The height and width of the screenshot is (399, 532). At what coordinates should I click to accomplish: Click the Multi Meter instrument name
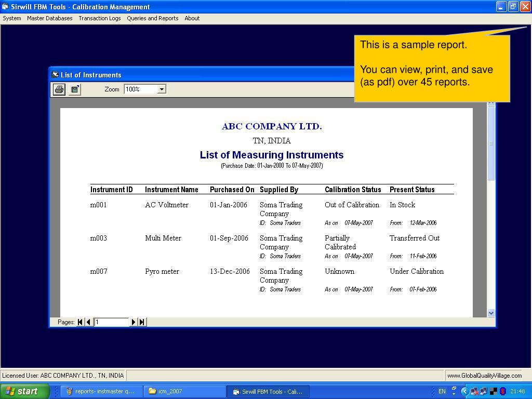(163, 238)
